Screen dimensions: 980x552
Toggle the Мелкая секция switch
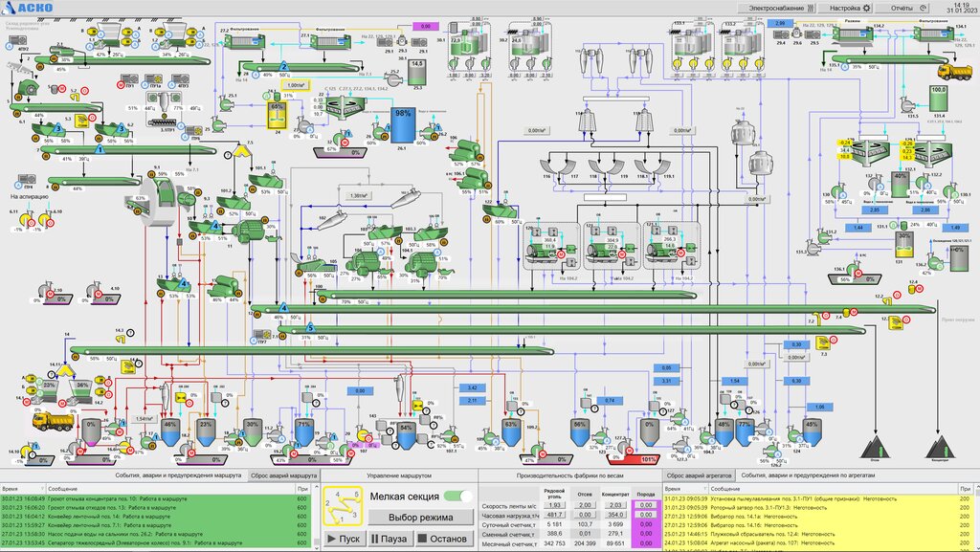(458, 496)
